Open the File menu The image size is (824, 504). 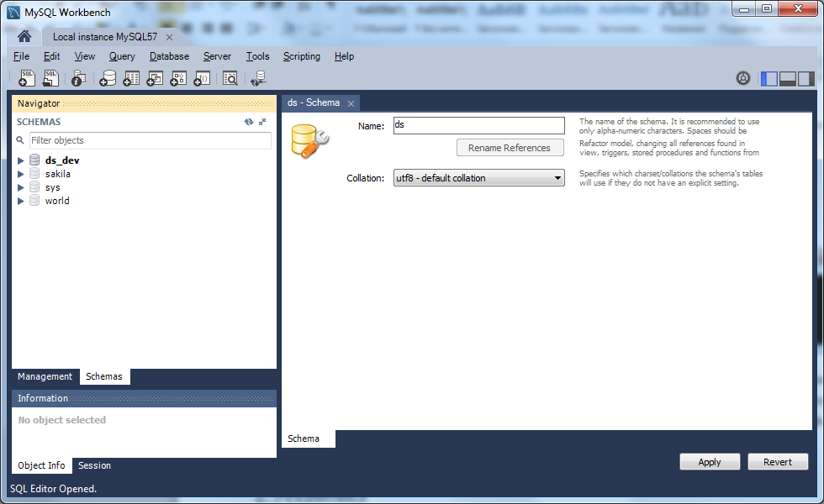click(22, 56)
